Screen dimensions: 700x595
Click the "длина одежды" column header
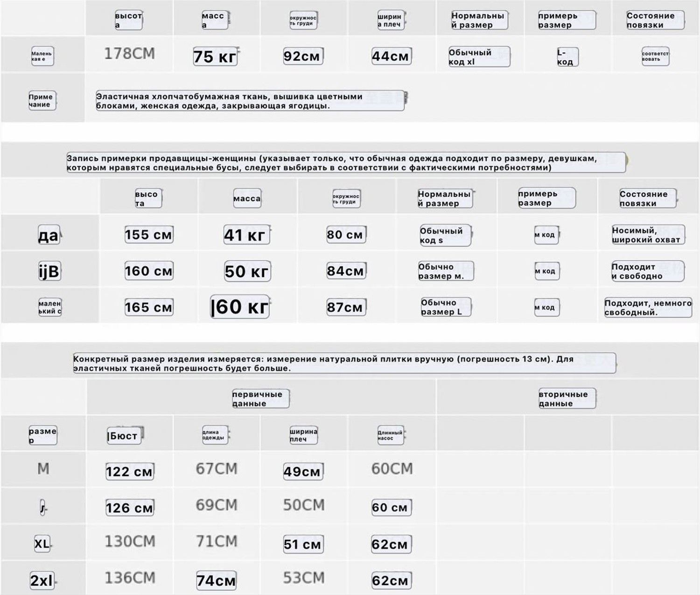pyautogui.click(x=215, y=435)
